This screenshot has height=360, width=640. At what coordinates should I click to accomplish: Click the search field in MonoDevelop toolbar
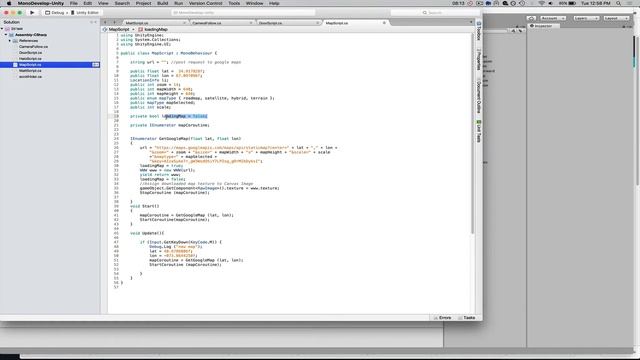(x=435, y=13)
